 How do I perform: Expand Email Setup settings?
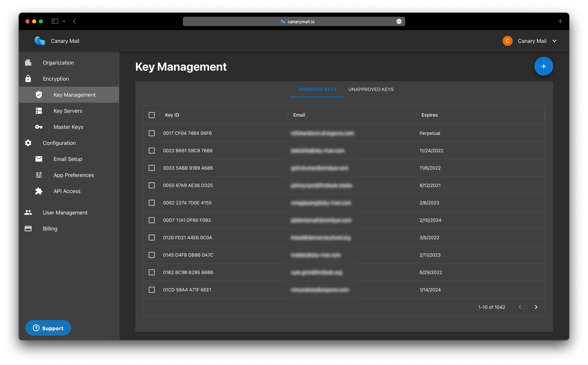click(x=67, y=159)
